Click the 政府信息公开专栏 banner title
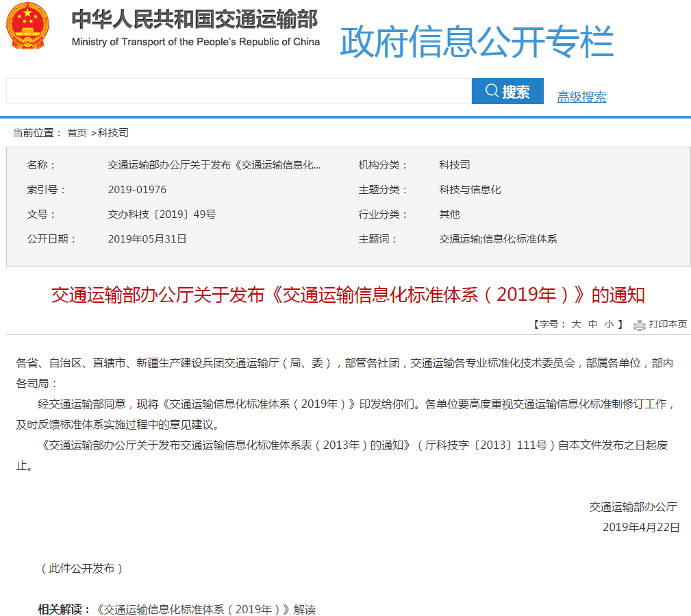 point(477,42)
